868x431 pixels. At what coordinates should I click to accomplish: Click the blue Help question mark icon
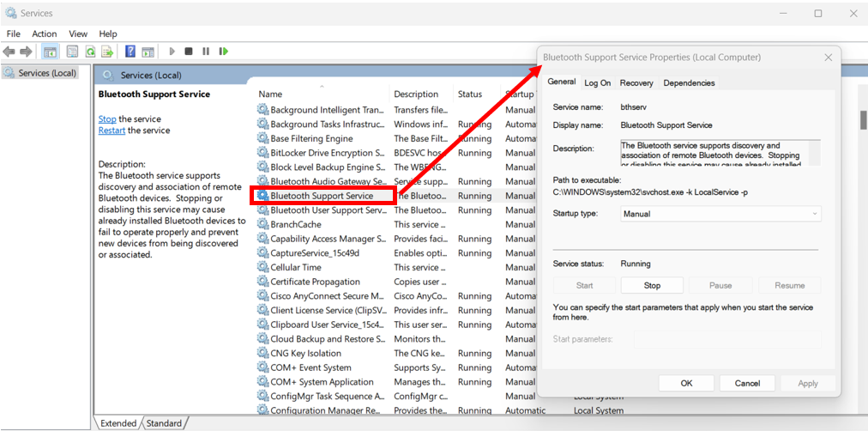click(x=130, y=52)
